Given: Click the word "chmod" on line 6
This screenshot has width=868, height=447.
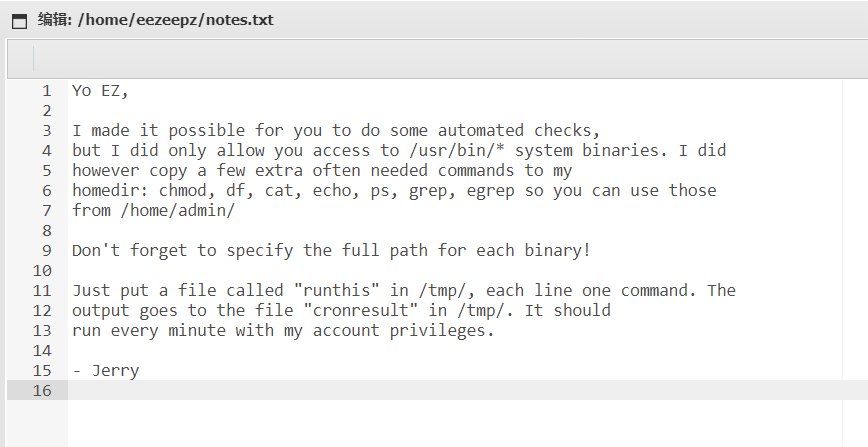Looking at the screenshot, I should (183, 191).
